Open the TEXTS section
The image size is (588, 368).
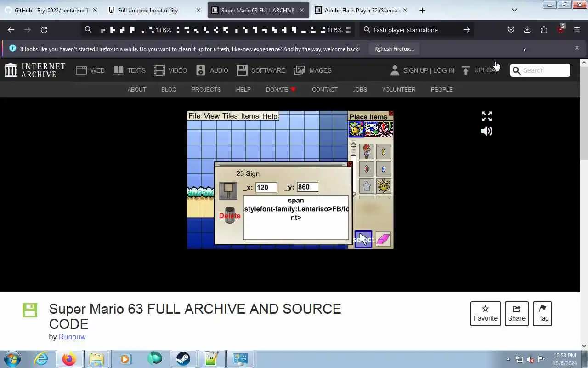coord(129,70)
